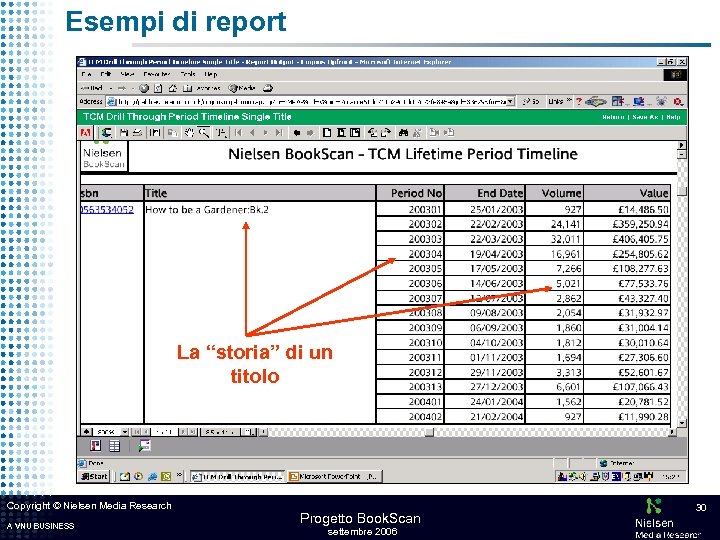The width and height of the screenshot is (720, 540).
Task: Toggle the navigation pane icon
Action: 155,133
